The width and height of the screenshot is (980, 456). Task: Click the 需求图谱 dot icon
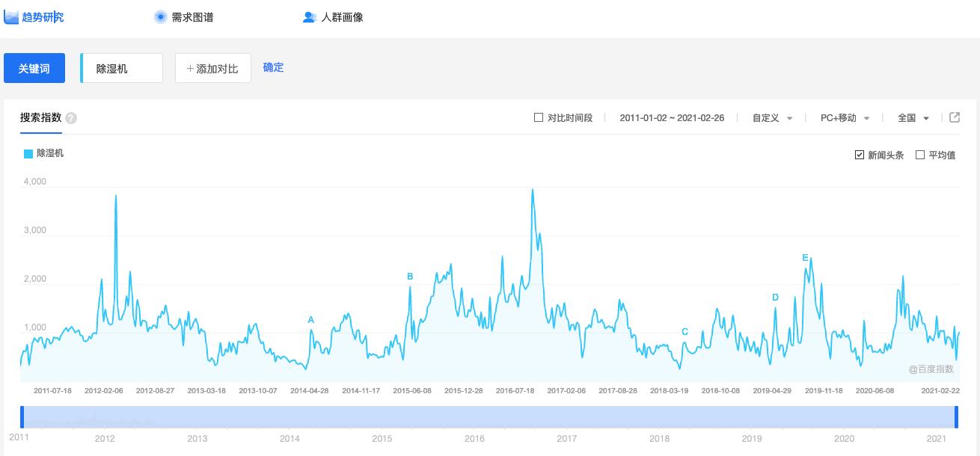point(159,16)
